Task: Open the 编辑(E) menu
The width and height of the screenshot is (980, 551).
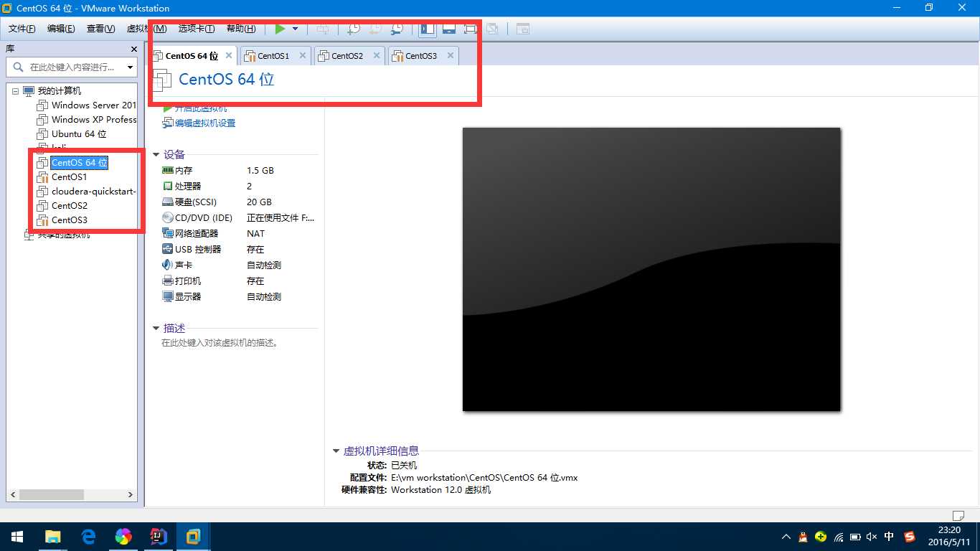Action: point(61,29)
